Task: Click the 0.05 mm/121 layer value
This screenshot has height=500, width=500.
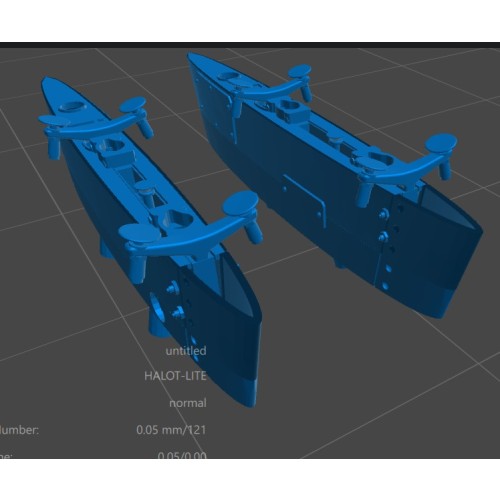Action: [x=171, y=429]
